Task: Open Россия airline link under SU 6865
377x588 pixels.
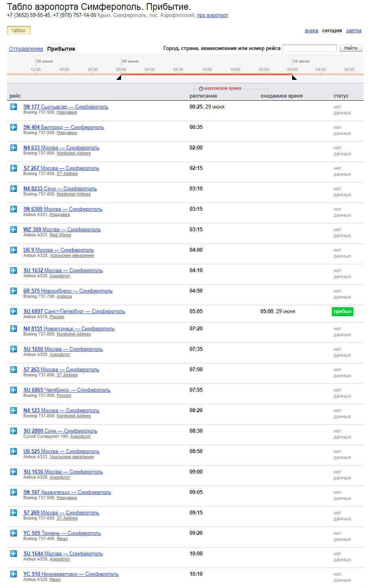Action: click(x=64, y=396)
